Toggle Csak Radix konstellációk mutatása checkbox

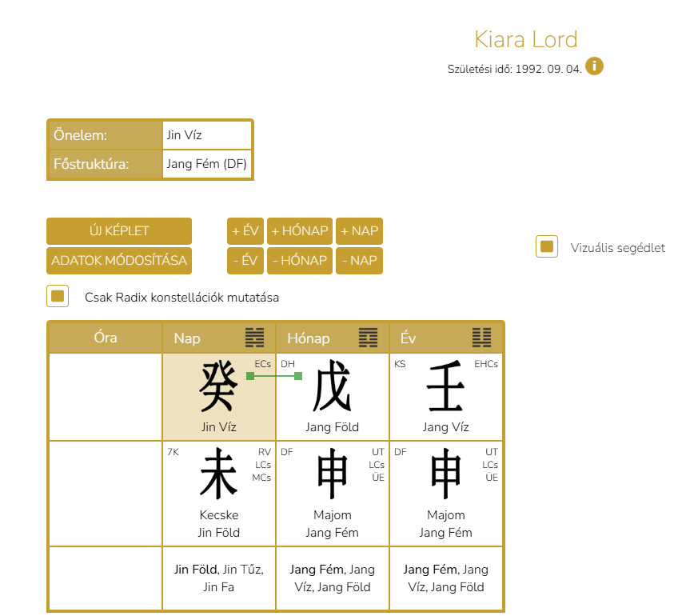click(58, 297)
